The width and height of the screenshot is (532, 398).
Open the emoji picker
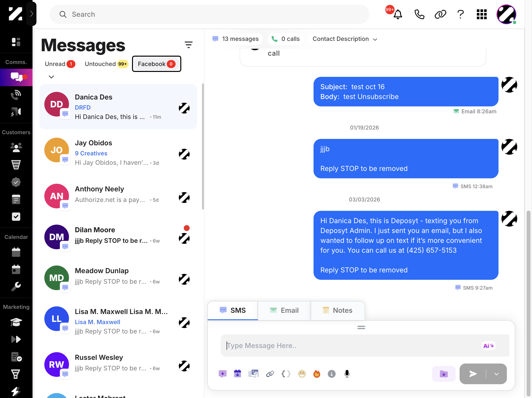(302, 374)
